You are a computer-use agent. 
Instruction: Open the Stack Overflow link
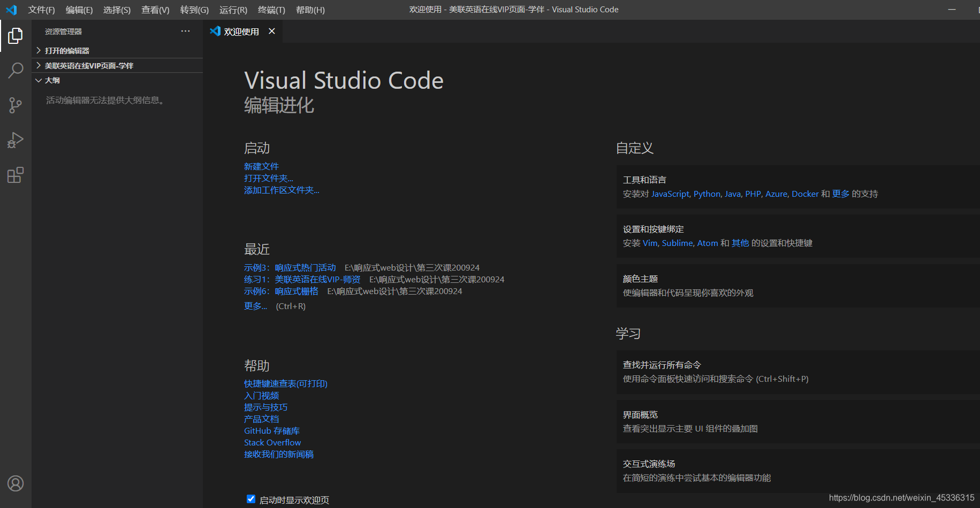pyautogui.click(x=272, y=442)
